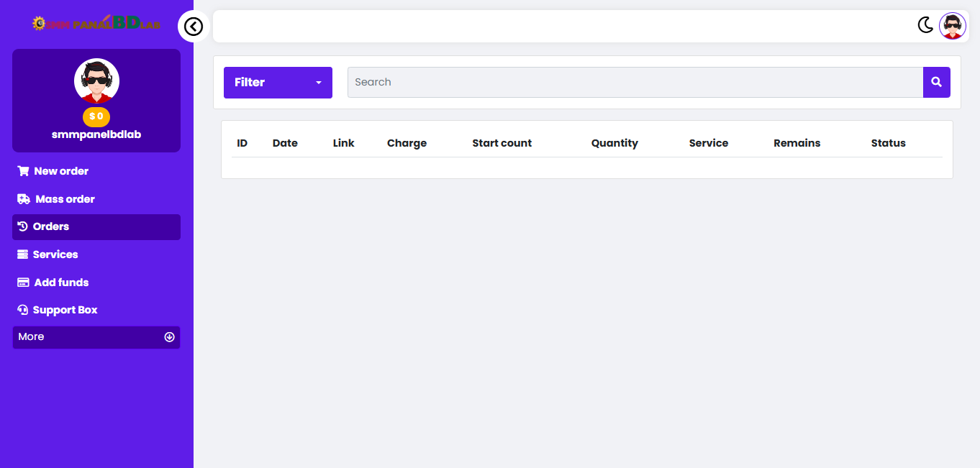The width and height of the screenshot is (980, 468).
Task: Open the Support Box
Action: (x=65, y=310)
